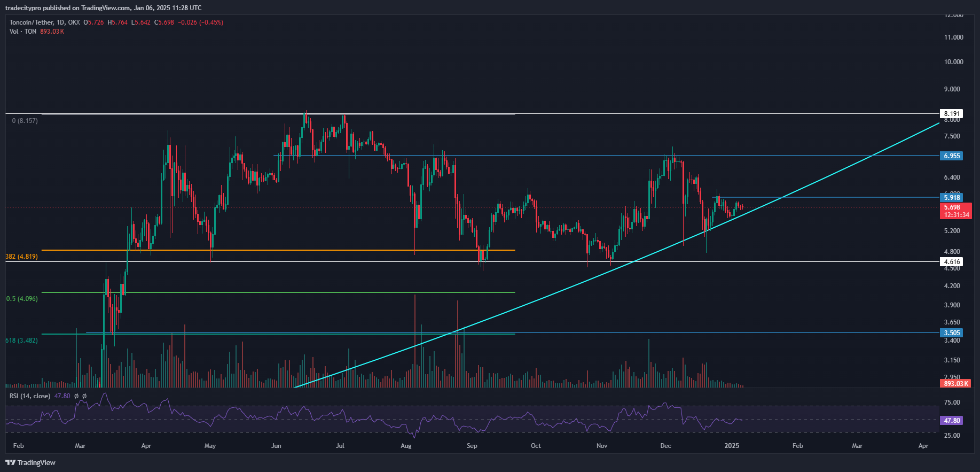Click the Oct label on time axis
This screenshot has height=472, width=980.
[536, 446]
